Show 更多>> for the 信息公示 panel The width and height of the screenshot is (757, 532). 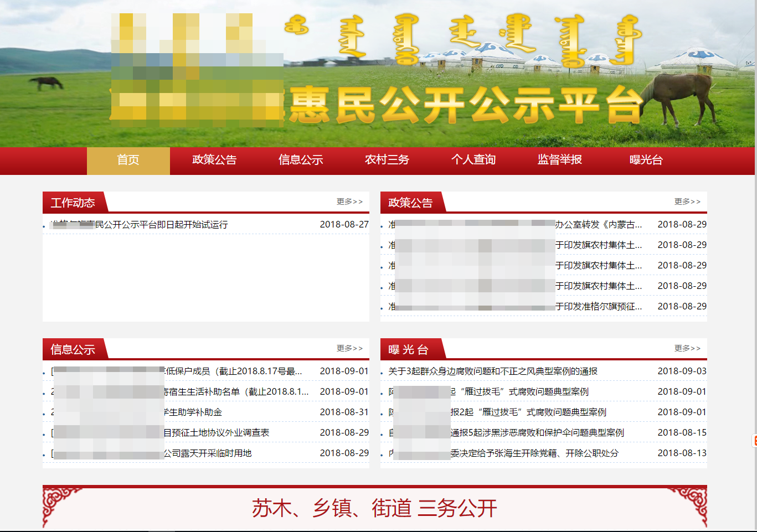coord(349,348)
